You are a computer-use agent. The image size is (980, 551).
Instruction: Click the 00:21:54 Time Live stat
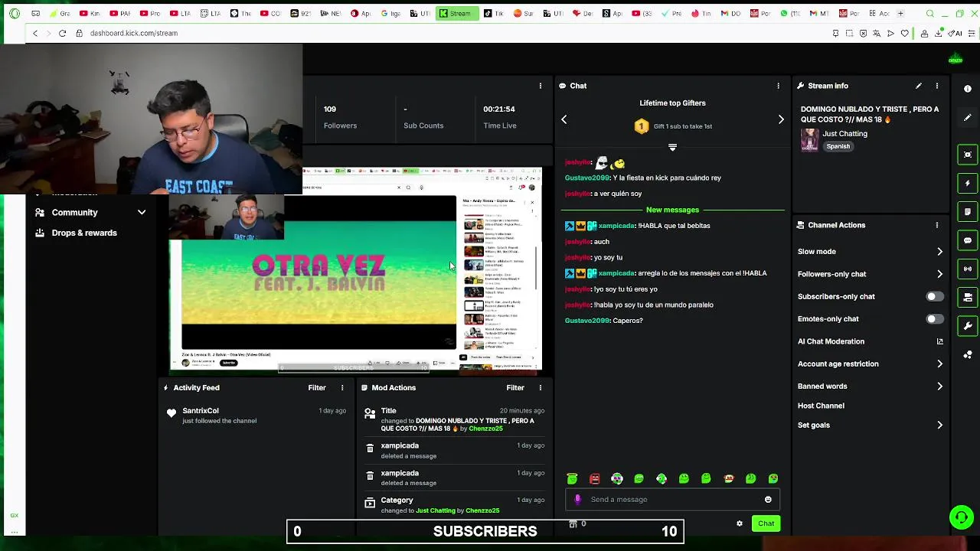[499, 117]
